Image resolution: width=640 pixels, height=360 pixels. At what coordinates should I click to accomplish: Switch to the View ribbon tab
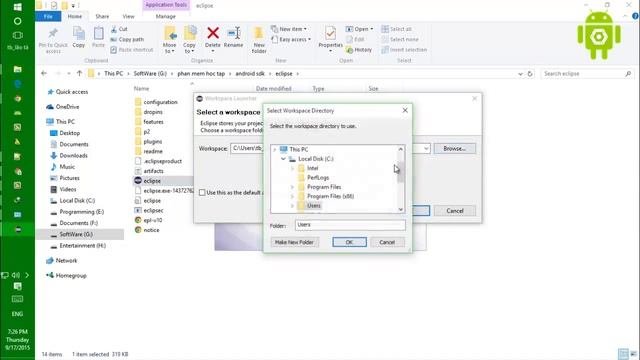click(x=128, y=16)
